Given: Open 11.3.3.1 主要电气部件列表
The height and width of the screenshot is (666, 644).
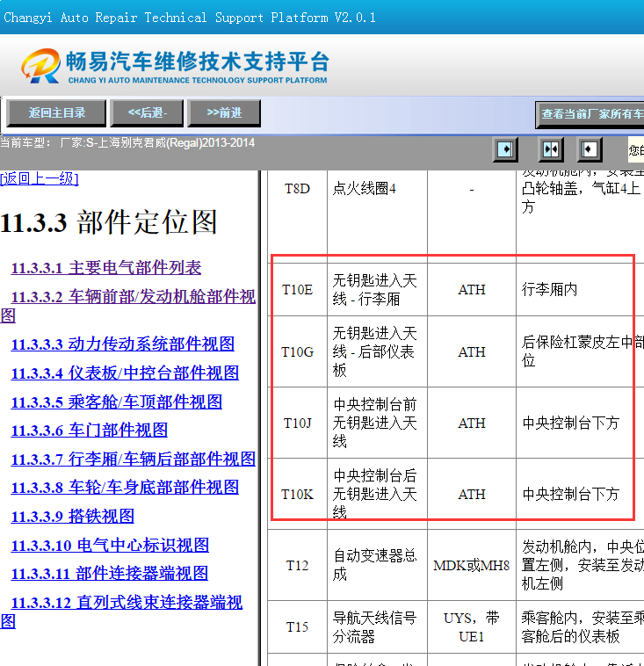Looking at the screenshot, I should coord(106,268).
